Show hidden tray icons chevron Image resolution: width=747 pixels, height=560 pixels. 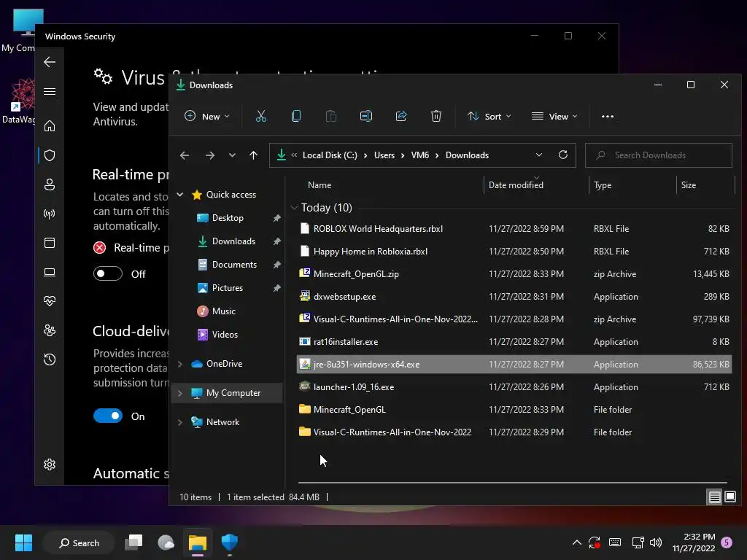[576, 542]
